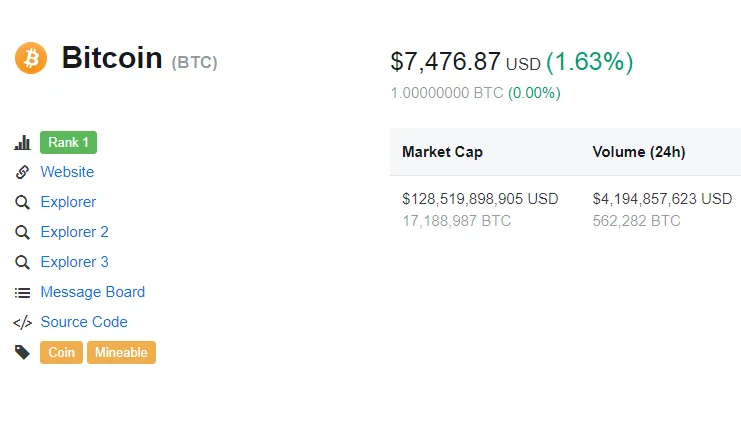This screenshot has height=422, width=741.
Task: Click the orange Bitcoin logo icon
Action: (x=31, y=58)
